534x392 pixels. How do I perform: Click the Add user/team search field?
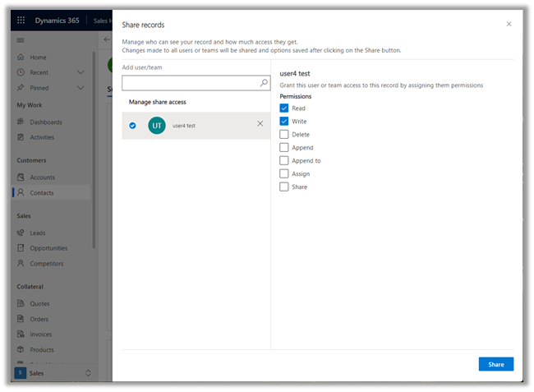tap(190, 83)
